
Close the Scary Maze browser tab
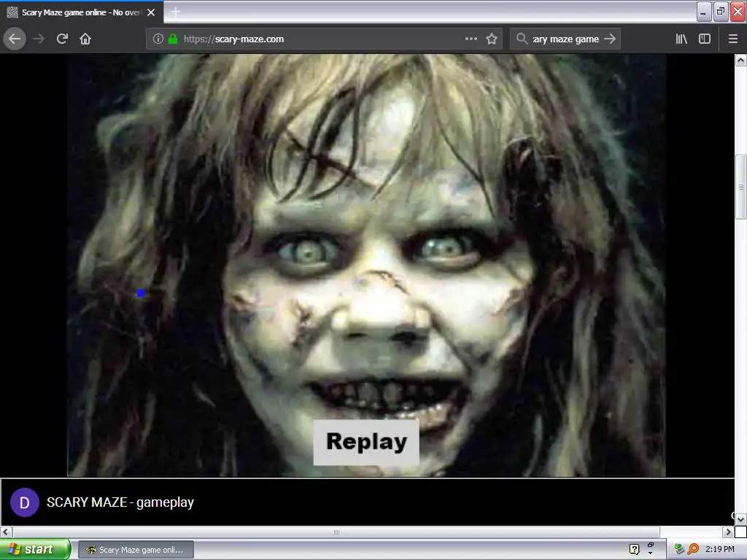pyautogui.click(x=151, y=12)
